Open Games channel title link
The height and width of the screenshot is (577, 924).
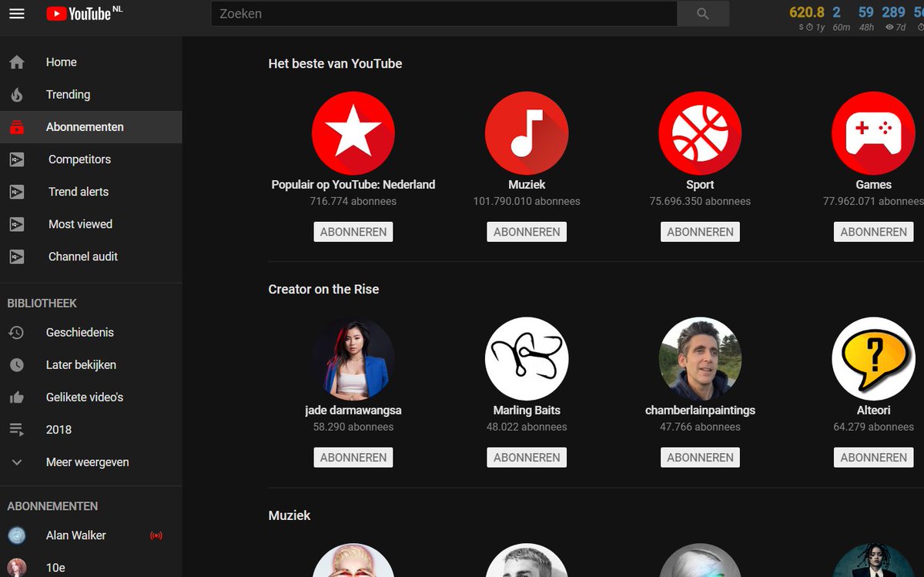873,185
